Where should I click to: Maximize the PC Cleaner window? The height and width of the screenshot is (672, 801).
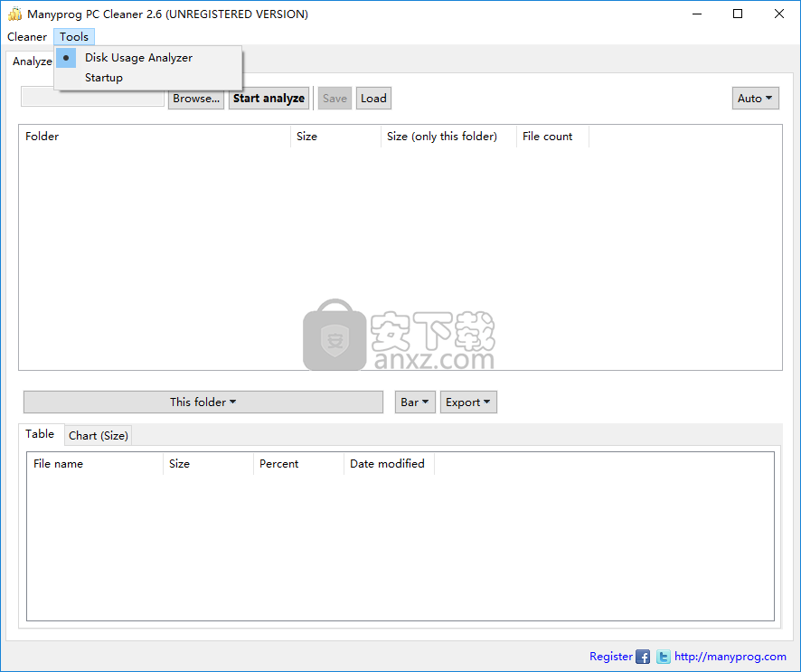[738, 14]
